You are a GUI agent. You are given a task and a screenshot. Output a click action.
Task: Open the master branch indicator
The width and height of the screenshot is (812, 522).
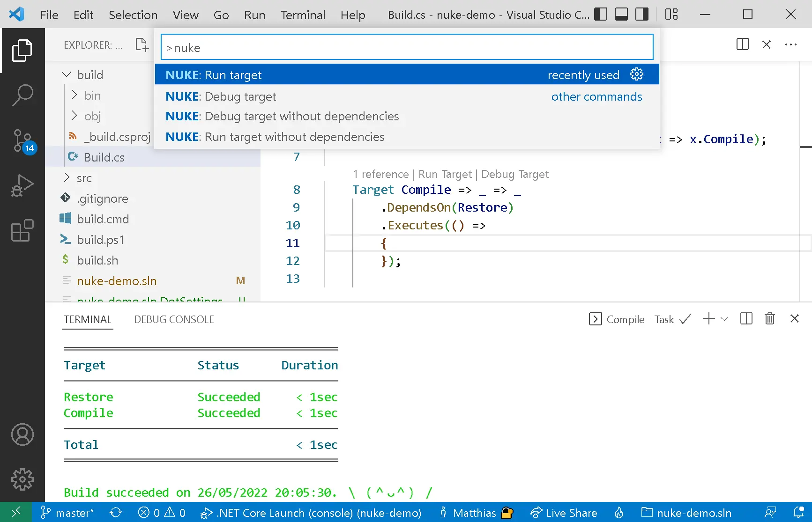point(67,513)
